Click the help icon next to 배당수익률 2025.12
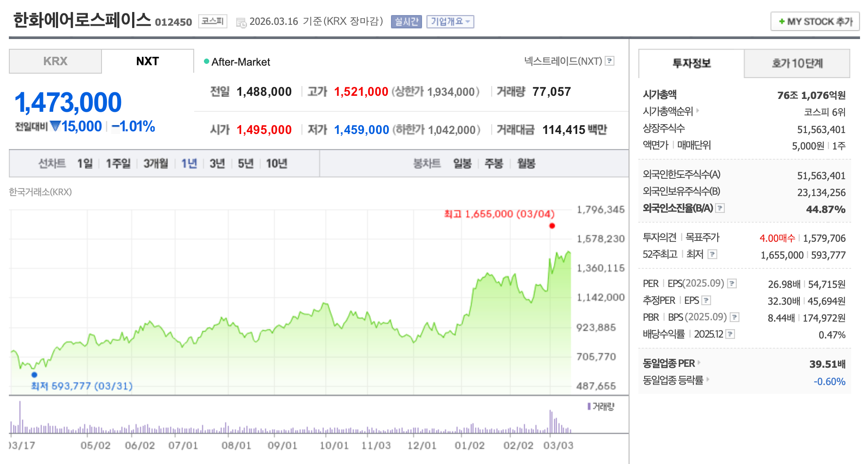This screenshot has width=868, height=464. (x=731, y=334)
